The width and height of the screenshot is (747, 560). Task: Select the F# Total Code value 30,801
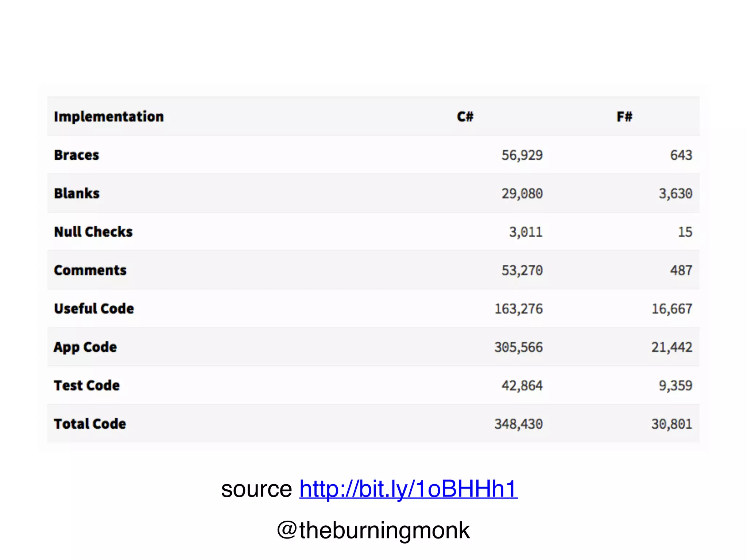point(672,424)
